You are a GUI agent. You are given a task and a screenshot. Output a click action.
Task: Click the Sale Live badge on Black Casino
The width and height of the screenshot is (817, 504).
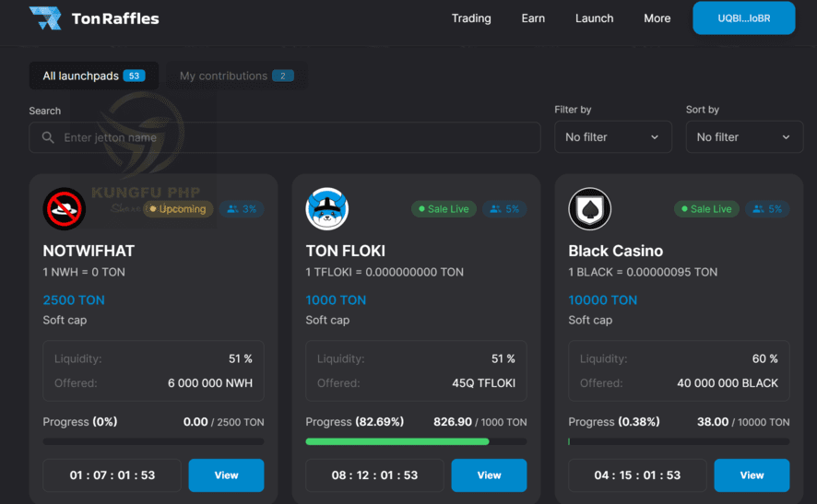tap(706, 209)
